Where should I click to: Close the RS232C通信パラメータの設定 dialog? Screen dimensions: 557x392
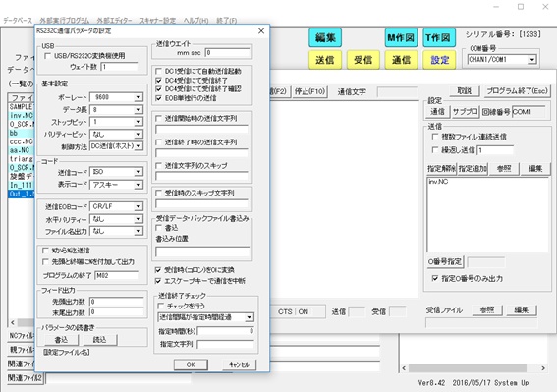261,31
